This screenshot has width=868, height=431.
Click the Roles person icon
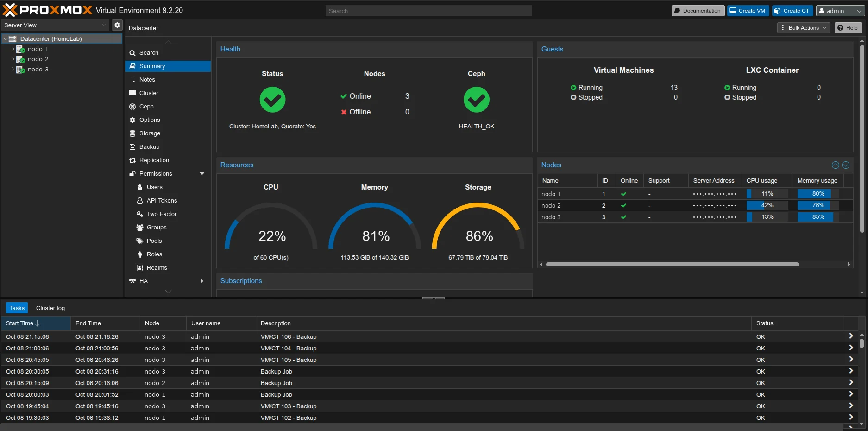140,254
